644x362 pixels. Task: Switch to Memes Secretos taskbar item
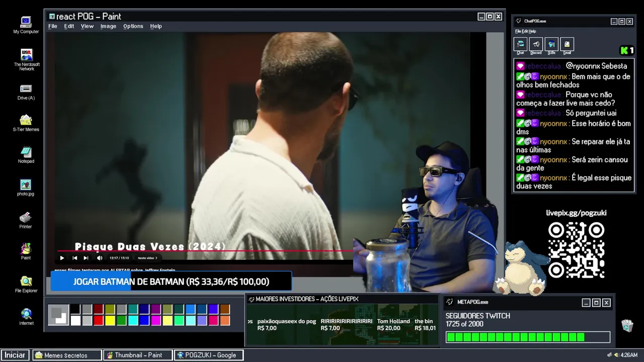coord(67,355)
